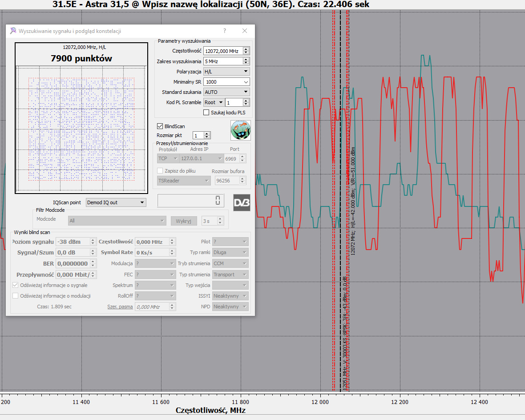Image resolution: width=525 pixels, height=420 pixels.
Task: Open the Polaryzacja dropdown showing H/L
Action: (x=226, y=71)
